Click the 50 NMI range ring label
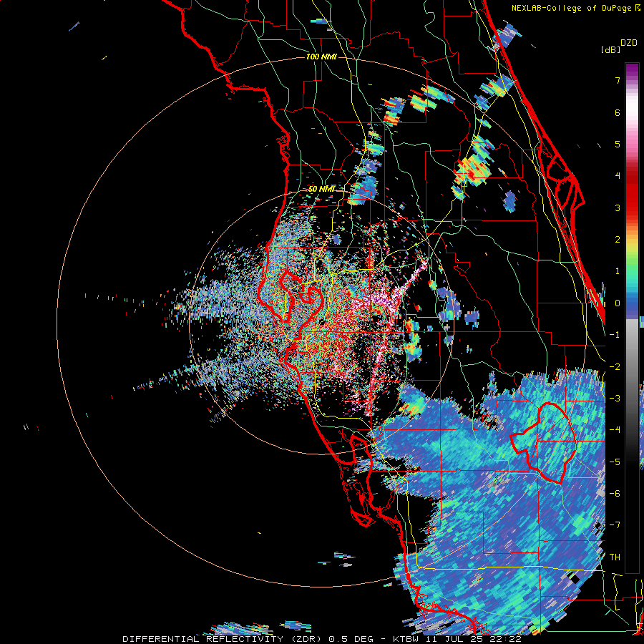Screen dimensions: 644x644 click(x=321, y=189)
